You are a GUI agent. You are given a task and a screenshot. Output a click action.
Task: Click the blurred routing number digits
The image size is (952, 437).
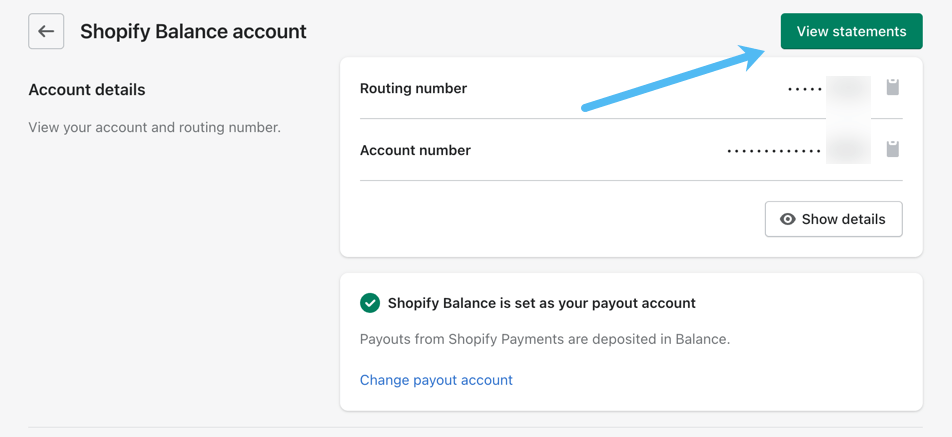point(848,88)
